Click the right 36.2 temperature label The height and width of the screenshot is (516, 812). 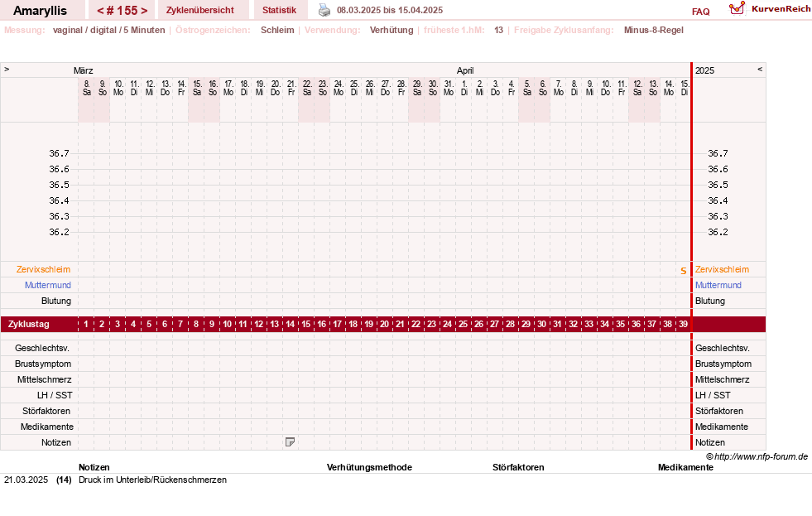pos(718,232)
